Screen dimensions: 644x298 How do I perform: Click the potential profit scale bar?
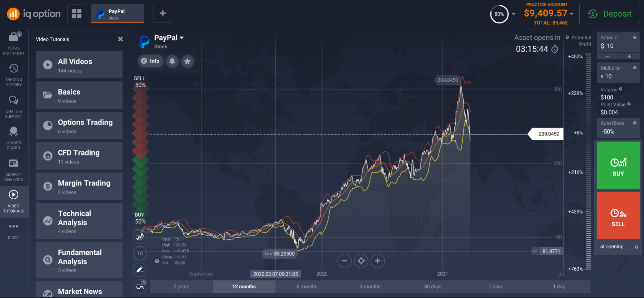point(588,161)
